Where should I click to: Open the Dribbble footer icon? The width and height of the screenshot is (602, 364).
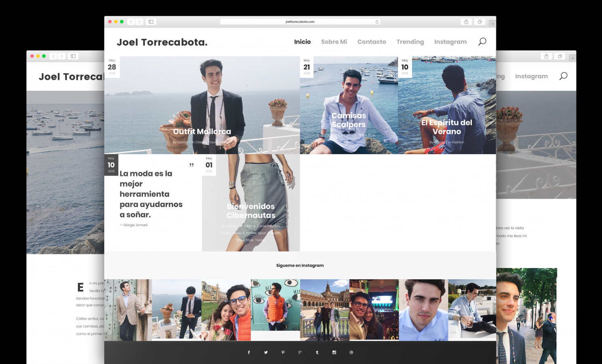click(x=351, y=352)
